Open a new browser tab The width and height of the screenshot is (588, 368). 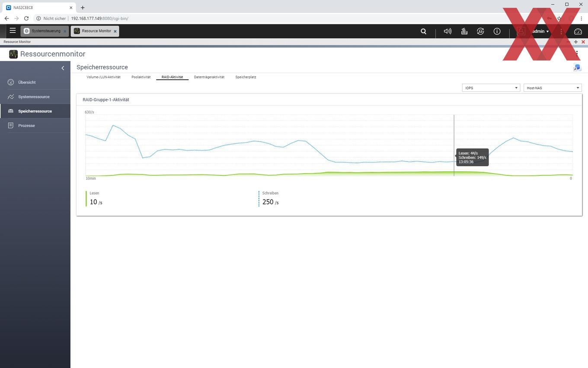click(x=83, y=7)
